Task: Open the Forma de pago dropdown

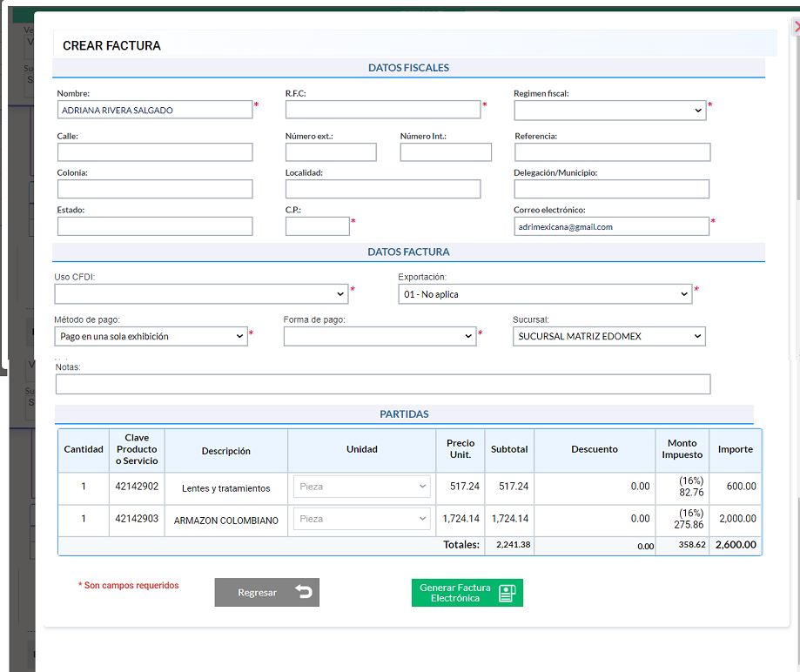Action: [x=380, y=336]
